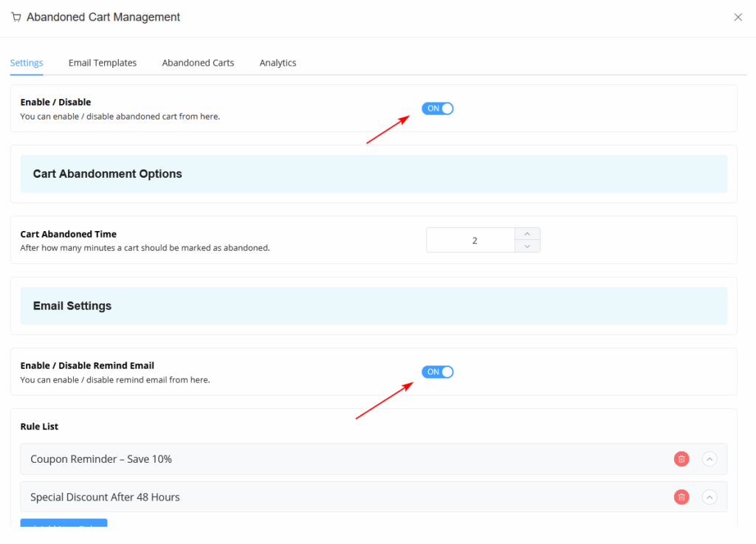Image resolution: width=756 pixels, height=544 pixels.
Task: Expand the Coupon Reminder rule chevron
Action: pos(709,459)
